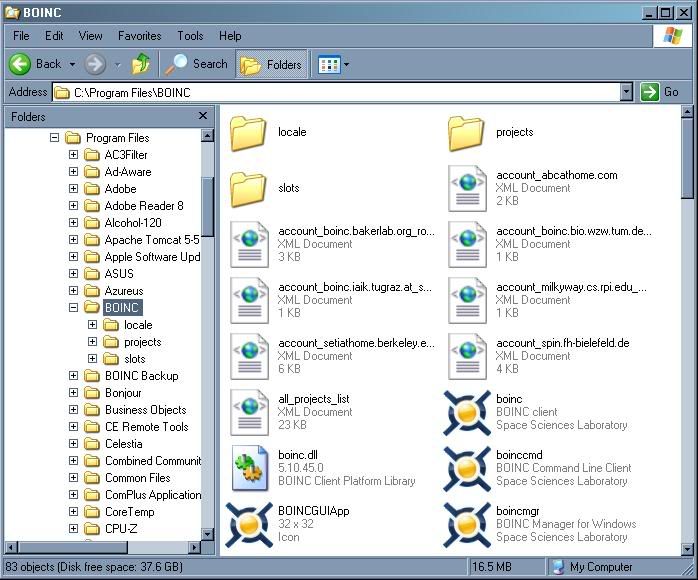Click folder tree scrollbar down arrow

coord(207,534)
